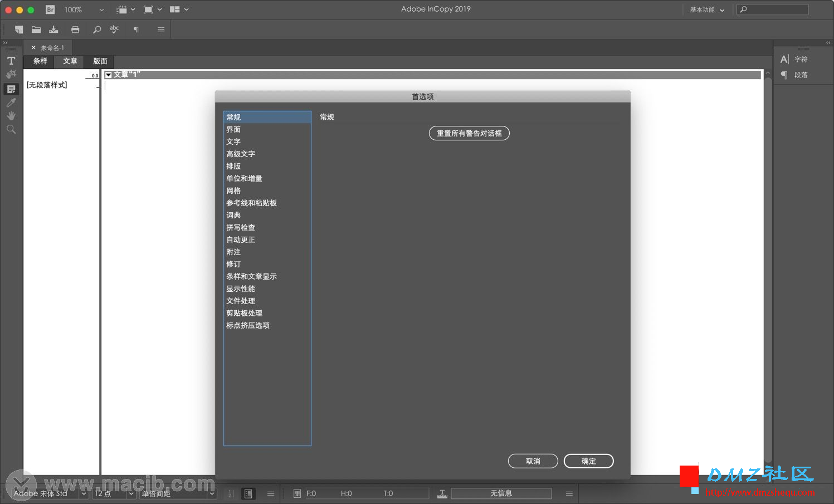
Task: Run spell check with abc icon
Action: click(114, 30)
